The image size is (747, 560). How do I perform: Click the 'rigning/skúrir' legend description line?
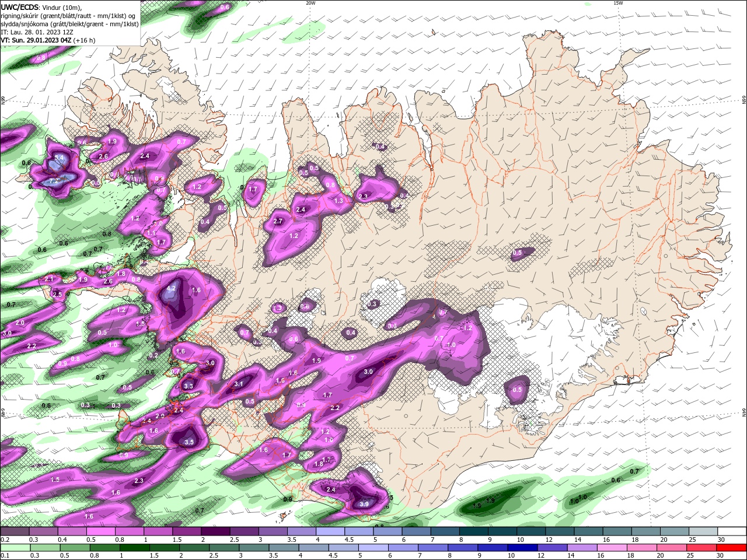click(x=69, y=16)
